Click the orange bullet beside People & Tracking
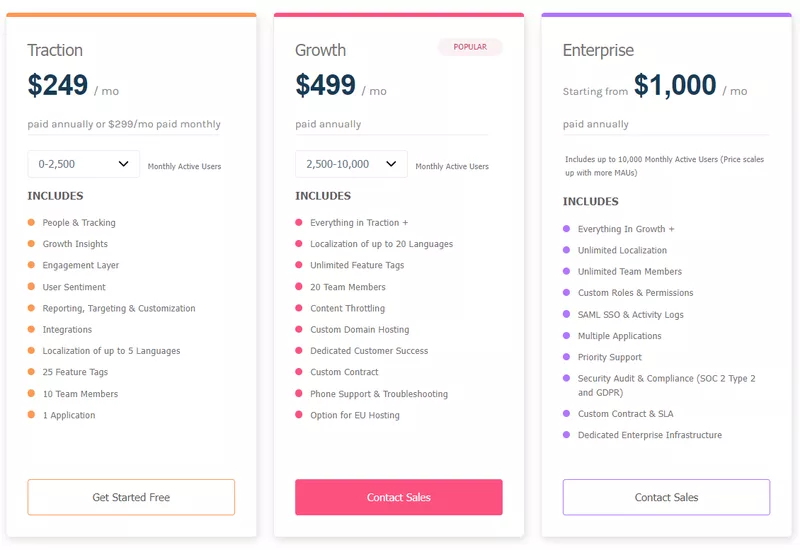Screen dimensions: 800x550 31,222
